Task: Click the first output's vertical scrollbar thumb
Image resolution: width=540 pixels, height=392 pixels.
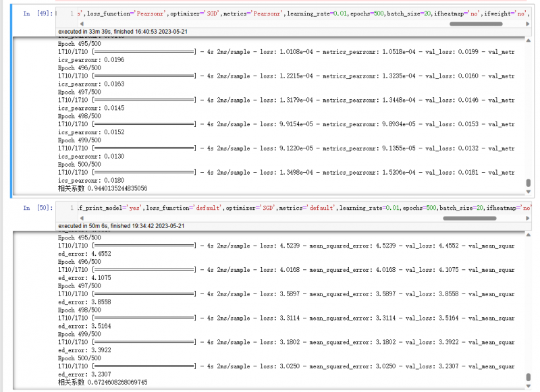Action: 529,182
